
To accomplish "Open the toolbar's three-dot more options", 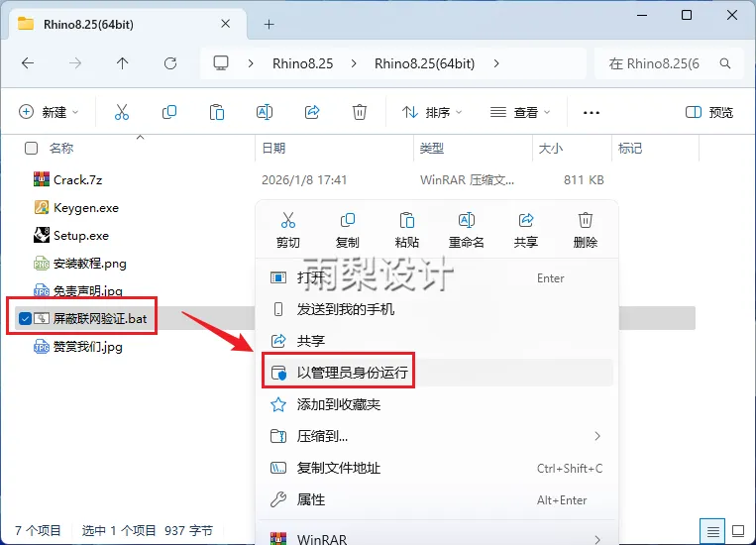I will click(x=592, y=112).
